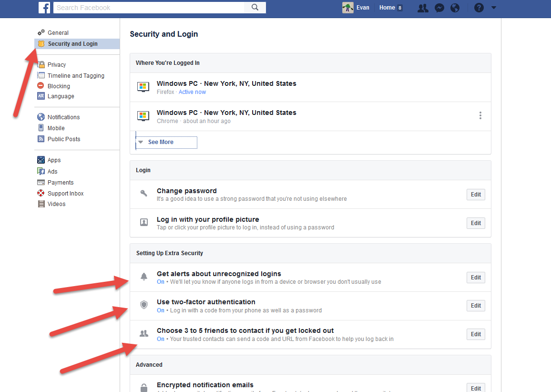Click into the Search Facebook field
Image resolution: width=551 pixels, height=392 pixels.
pos(149,7)
